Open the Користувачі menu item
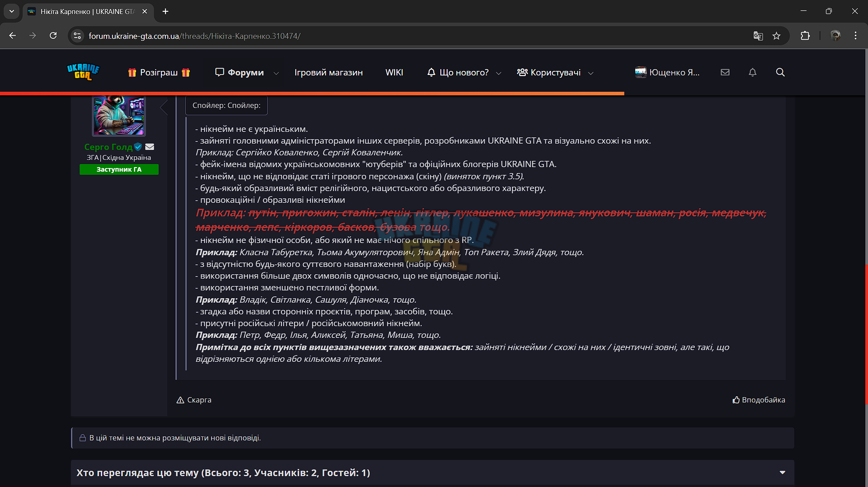868x487 pixels. (x=549, y=72)
